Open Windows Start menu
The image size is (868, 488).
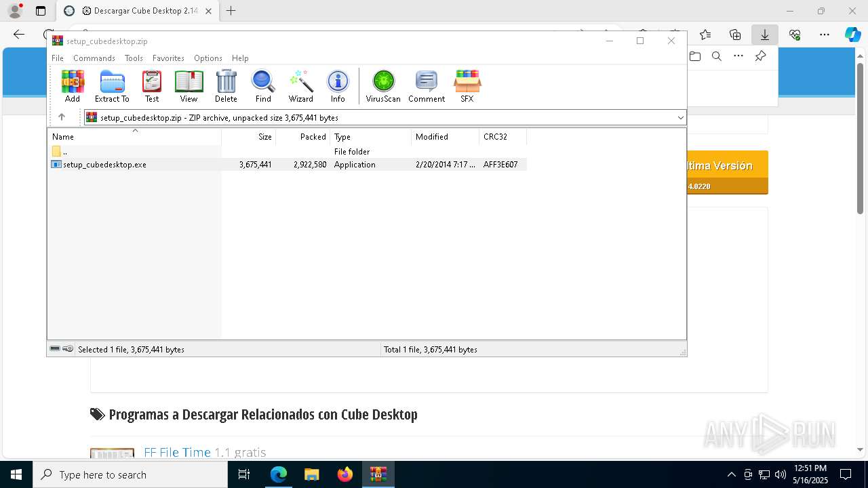(x=16, y=474)
